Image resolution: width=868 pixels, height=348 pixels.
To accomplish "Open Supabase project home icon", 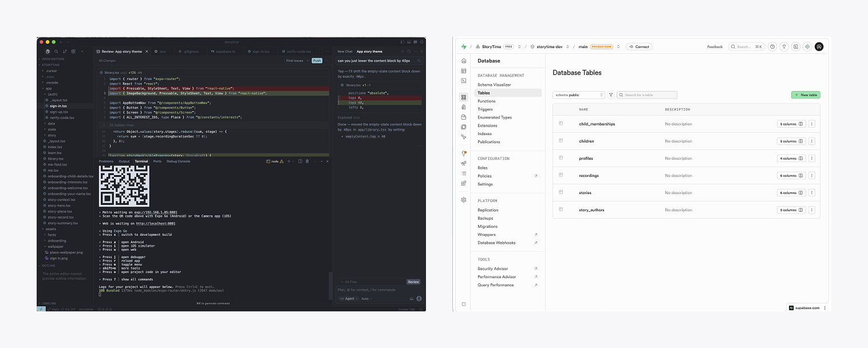I will click(464, 61).
